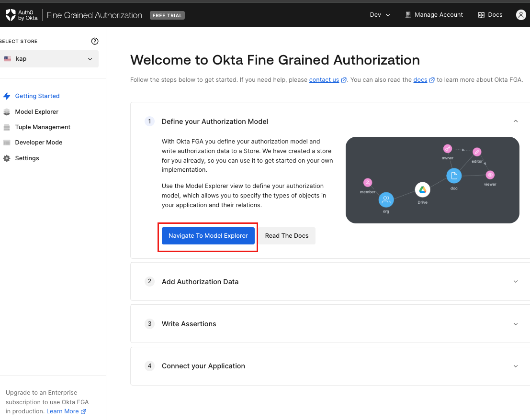530x420 pixels.
Task: Expand the Add Authorization Data section
Action: click(516, 282)
